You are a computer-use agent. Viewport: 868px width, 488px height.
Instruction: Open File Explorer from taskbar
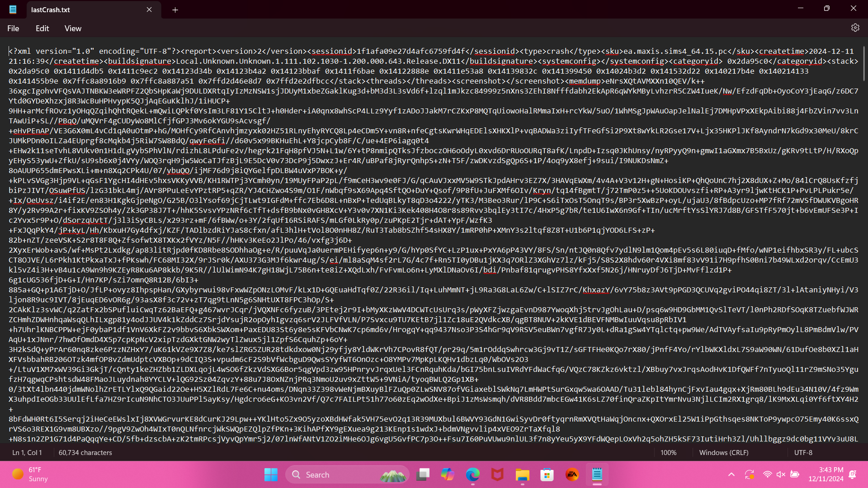[522, 474]
